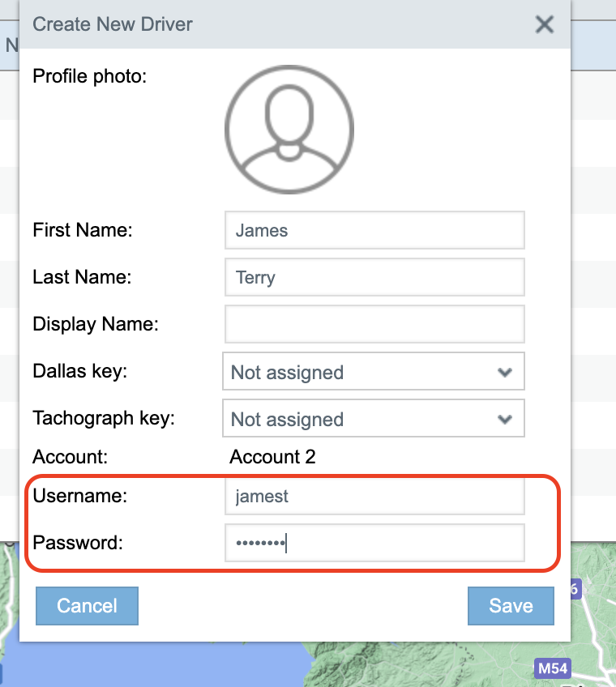
Task: Click into the Password field
Action: coord(374,544)
